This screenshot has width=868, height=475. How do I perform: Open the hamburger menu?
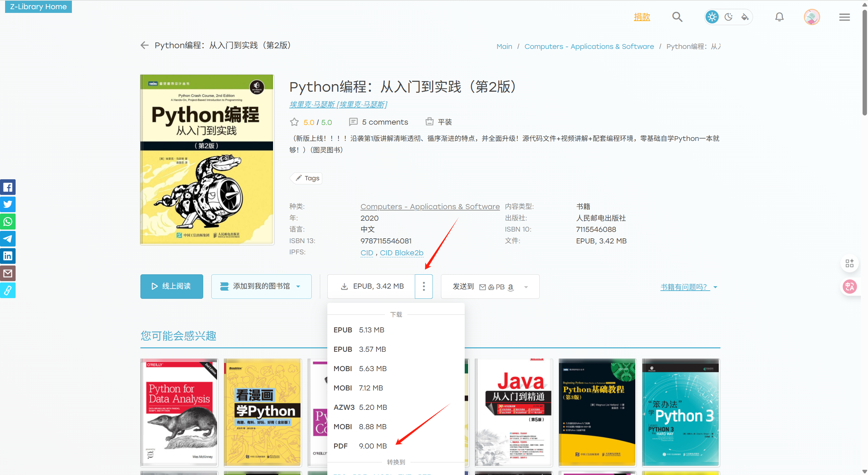[x=844, y=17]
